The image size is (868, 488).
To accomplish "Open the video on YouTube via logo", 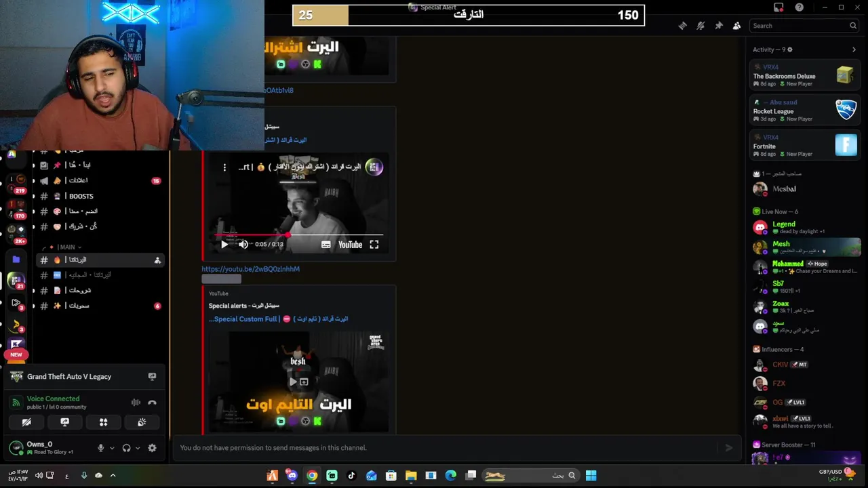I will tap(350, 245).
